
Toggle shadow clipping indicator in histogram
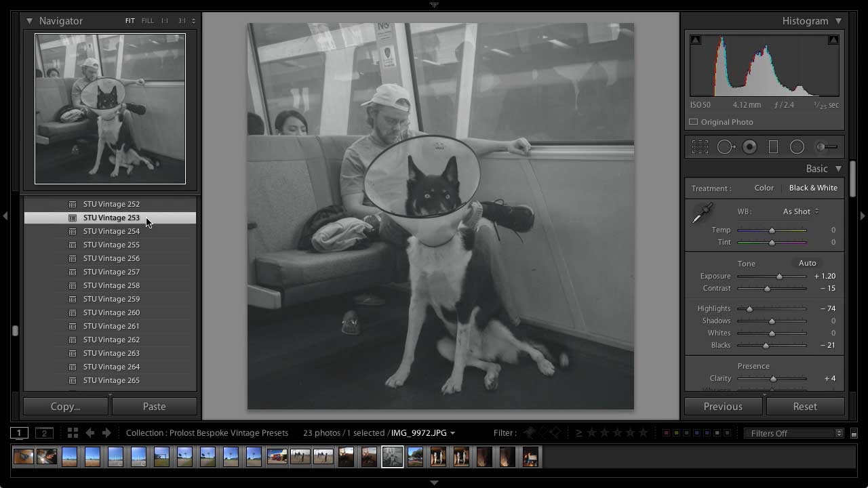(x=696, y=40)
